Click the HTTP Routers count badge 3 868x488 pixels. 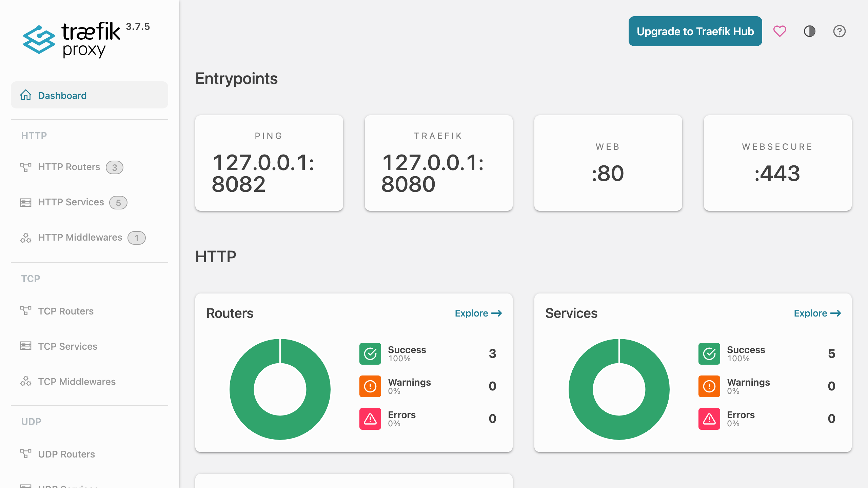(115, 167)
